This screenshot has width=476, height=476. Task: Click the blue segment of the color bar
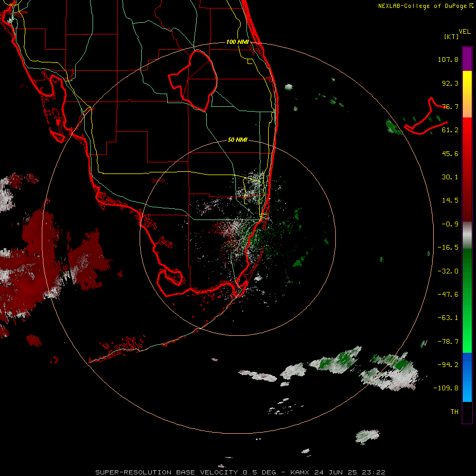[467, 377]
